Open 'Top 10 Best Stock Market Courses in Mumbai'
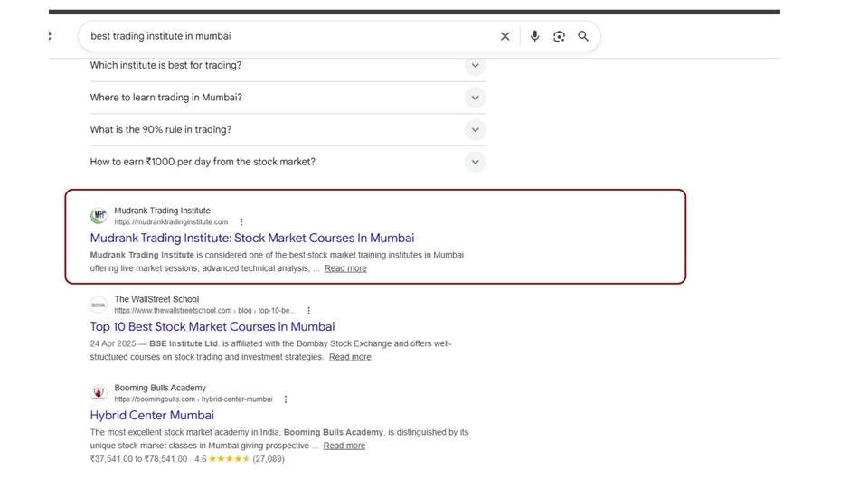Screen dimensions: 868x488 (212, 326)
